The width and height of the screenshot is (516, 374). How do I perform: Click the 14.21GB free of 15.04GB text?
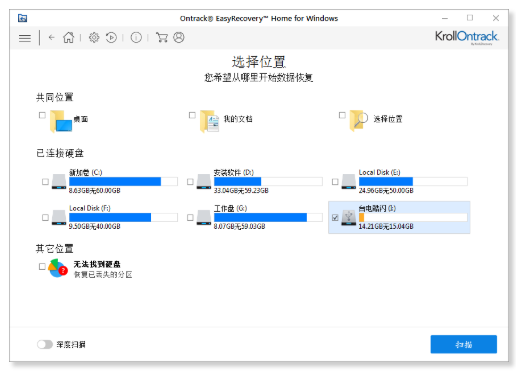386,227
